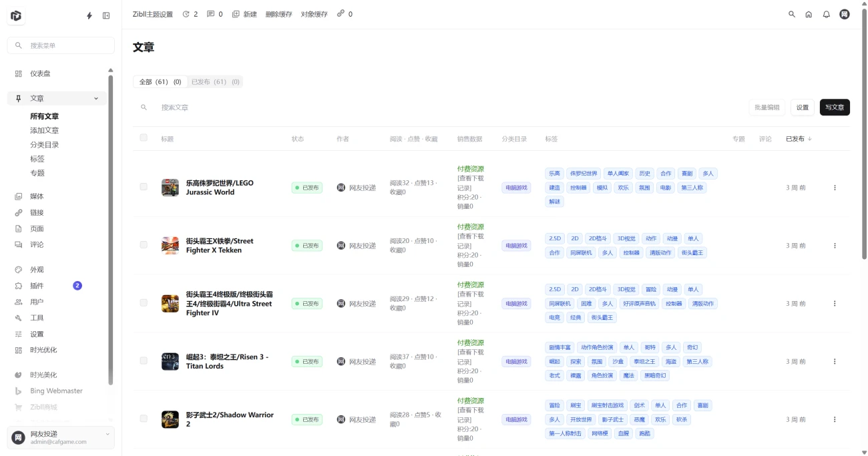Viewport: 868px width, 456px height.
Task: Switch to the 已发布 (61) filter tab
Action: (x=215, y=81)
